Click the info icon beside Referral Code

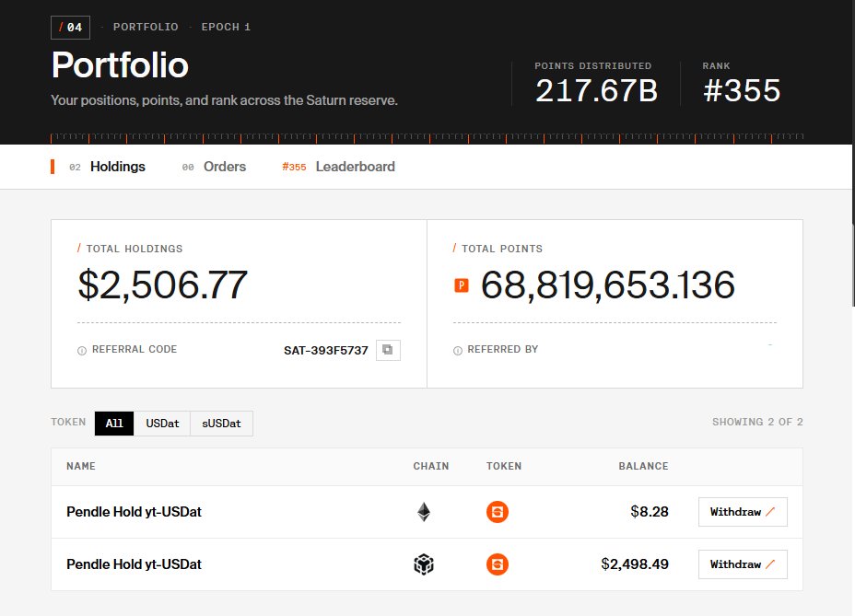[x=82, y=351]
